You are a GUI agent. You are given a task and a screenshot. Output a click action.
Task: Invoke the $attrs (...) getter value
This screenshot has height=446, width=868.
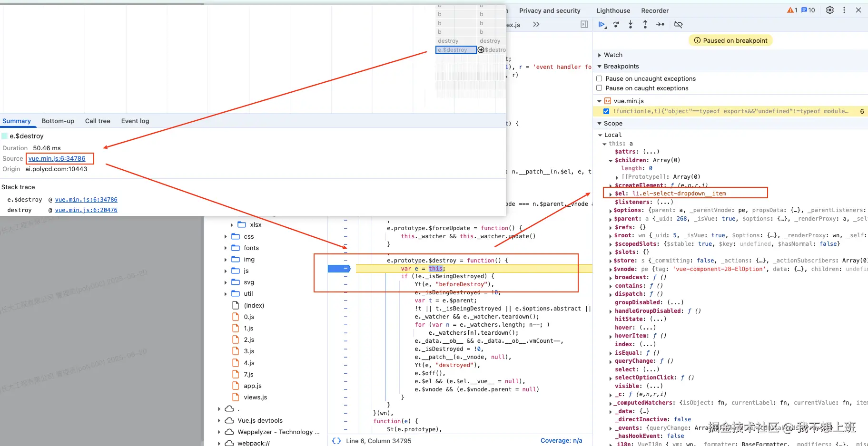[x=651, y=152]
